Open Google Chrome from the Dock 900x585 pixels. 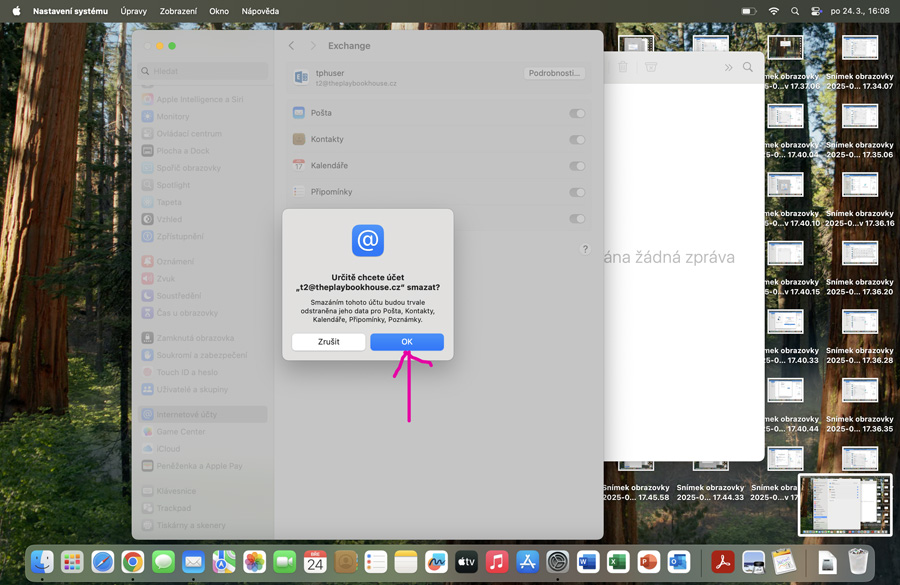(x=132, y=563)
